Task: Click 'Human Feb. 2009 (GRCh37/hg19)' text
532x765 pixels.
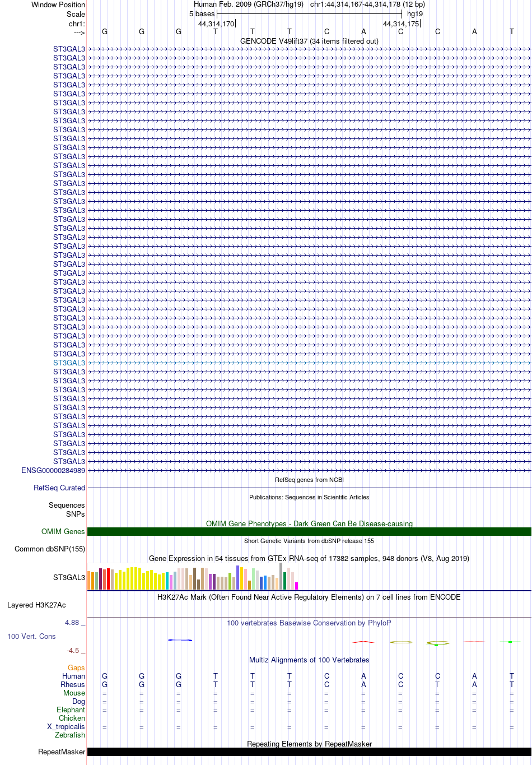Action: pos(249,4)
